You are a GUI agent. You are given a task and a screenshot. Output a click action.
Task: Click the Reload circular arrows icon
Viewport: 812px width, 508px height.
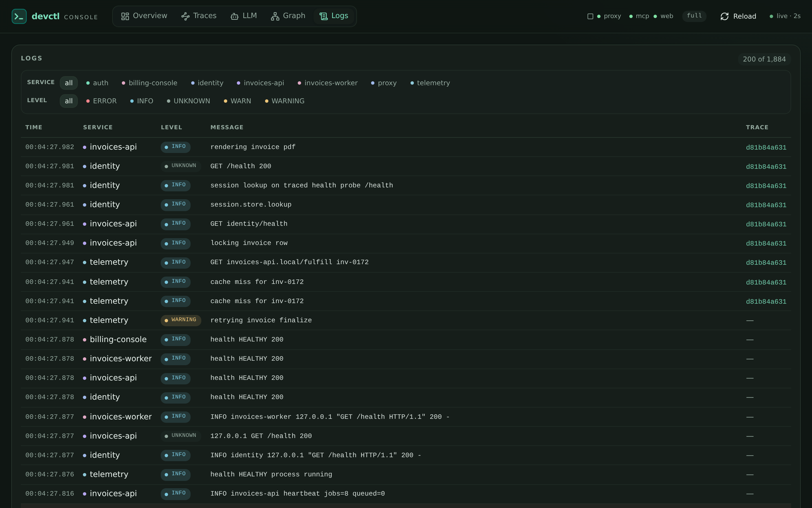725,16
